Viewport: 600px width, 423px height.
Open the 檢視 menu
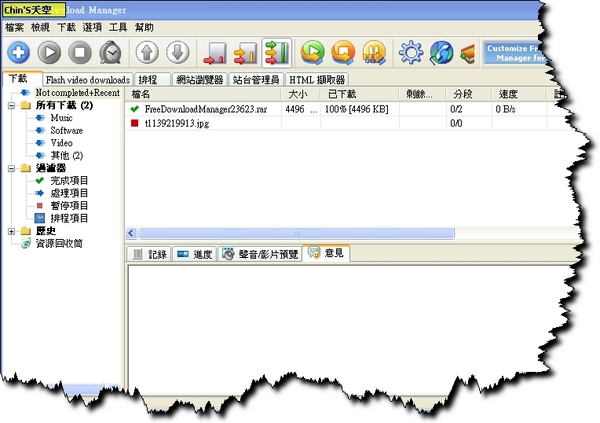click(40, 27)
